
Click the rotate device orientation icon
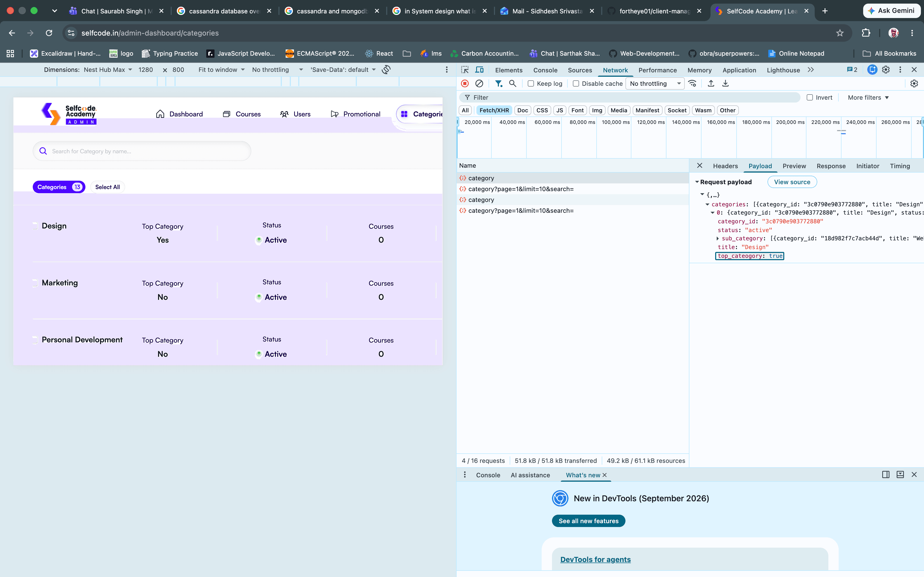click(386, 70)
